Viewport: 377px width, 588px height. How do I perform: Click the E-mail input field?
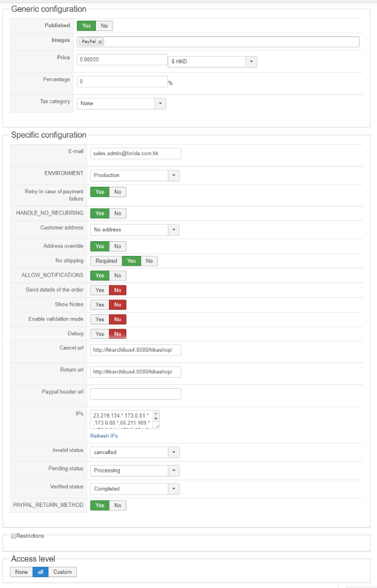point(136,154)
